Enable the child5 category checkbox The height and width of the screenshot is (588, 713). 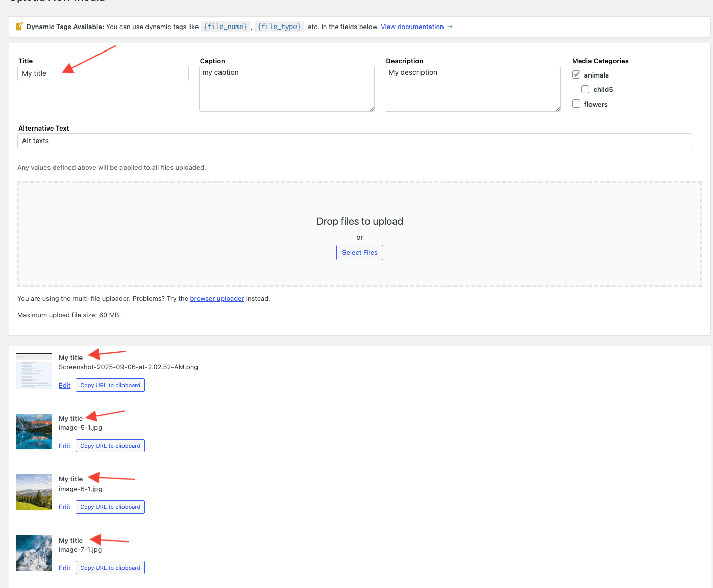click(x=585, y=89)
